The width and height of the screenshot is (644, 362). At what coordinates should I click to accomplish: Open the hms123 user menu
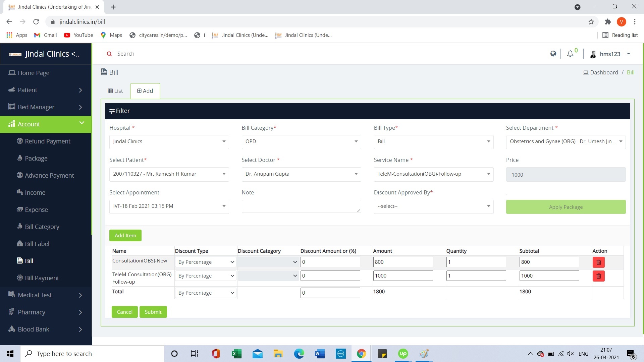tap(610, 54)
